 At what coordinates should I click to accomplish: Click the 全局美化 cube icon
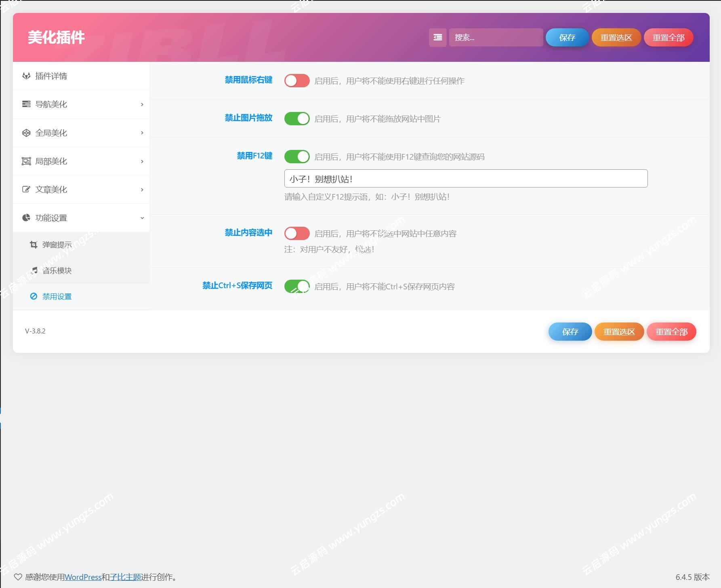click(x=26, y=133)
